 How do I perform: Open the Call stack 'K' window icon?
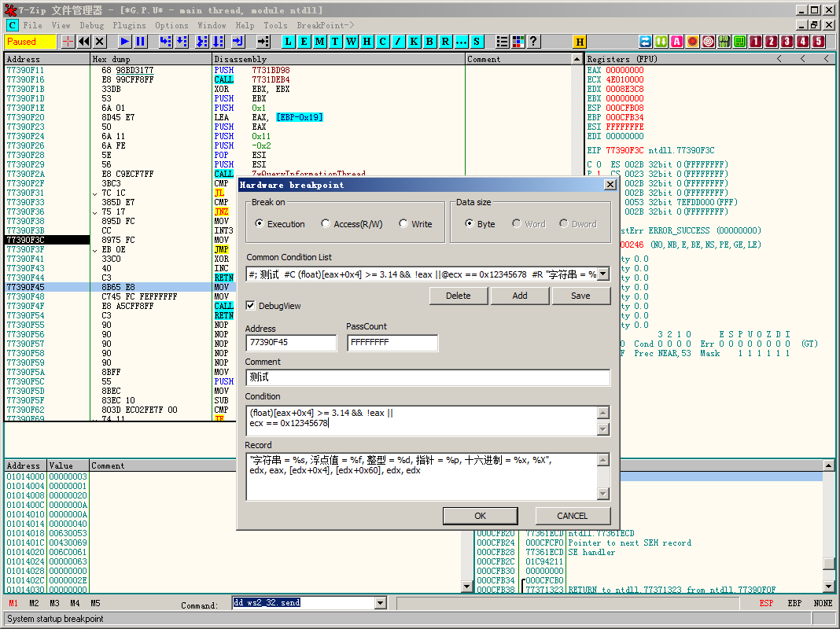(x=414, y=42)
